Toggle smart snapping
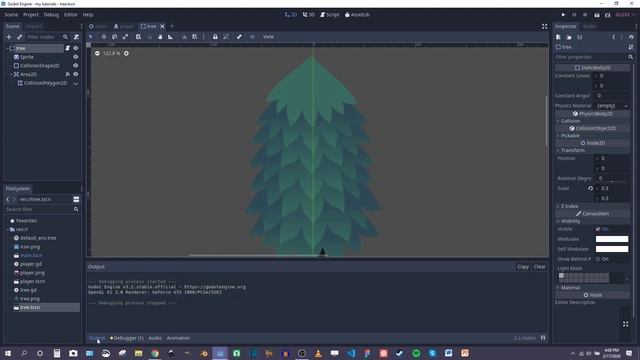The height and width of the screenshot is (360, 640). [x=184, y=37]
